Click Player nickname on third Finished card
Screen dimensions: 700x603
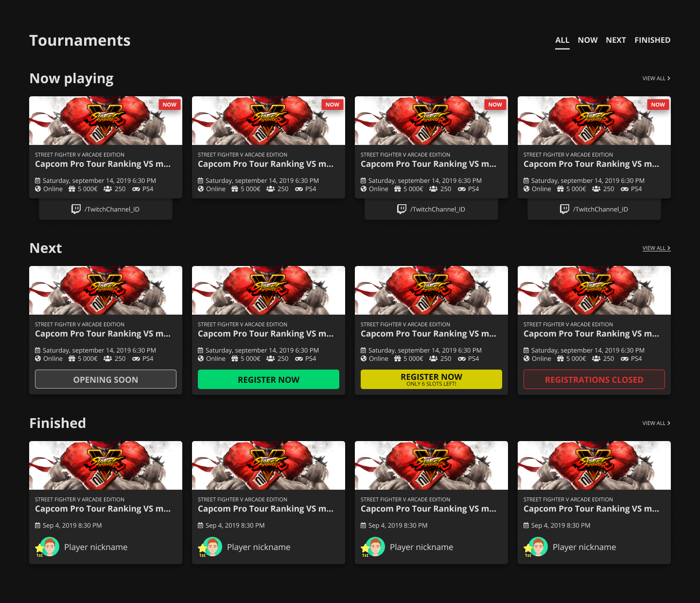(x=421, y=547)
